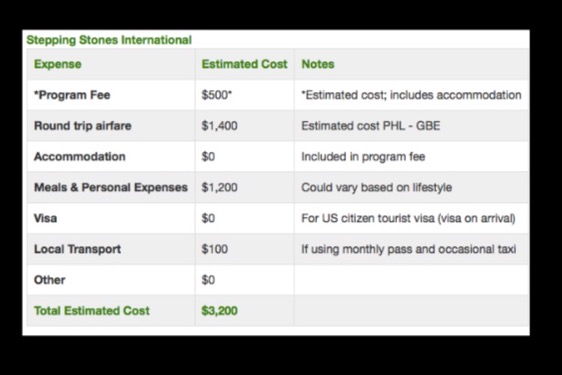
Task: Select the Program Fee row label
Action: [72, 95]
